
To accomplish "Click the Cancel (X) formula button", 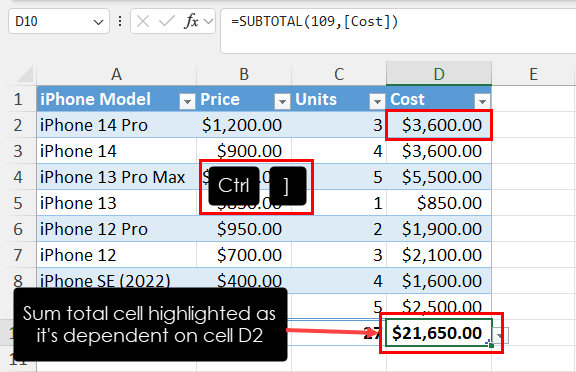I will (143, 21).
